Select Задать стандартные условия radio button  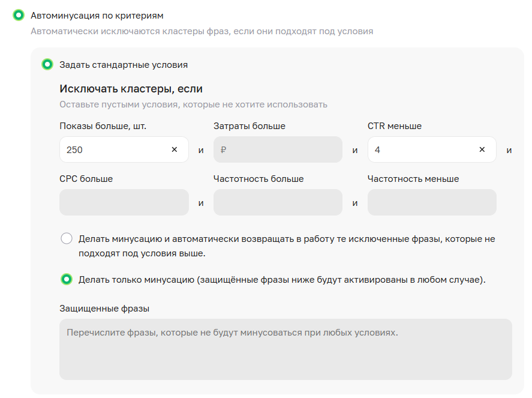pos(47,64)
